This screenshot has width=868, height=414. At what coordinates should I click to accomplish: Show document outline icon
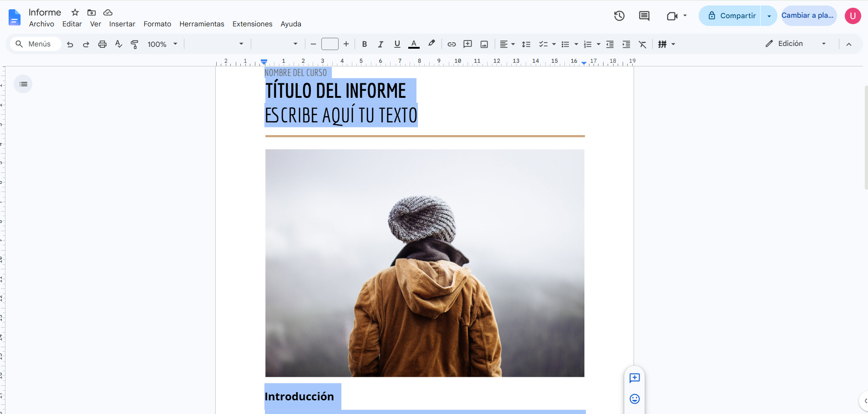pos(23,84)
